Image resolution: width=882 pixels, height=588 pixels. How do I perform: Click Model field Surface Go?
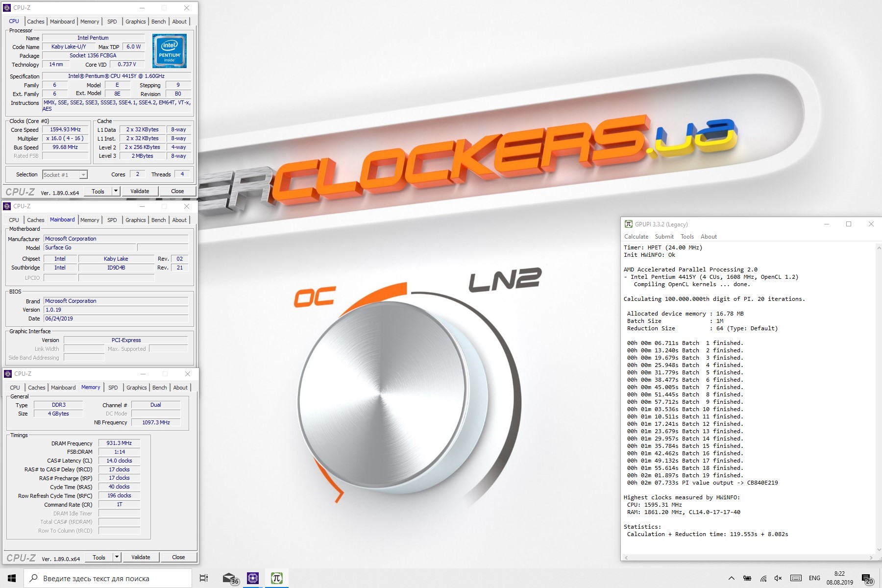coord(90,248)
